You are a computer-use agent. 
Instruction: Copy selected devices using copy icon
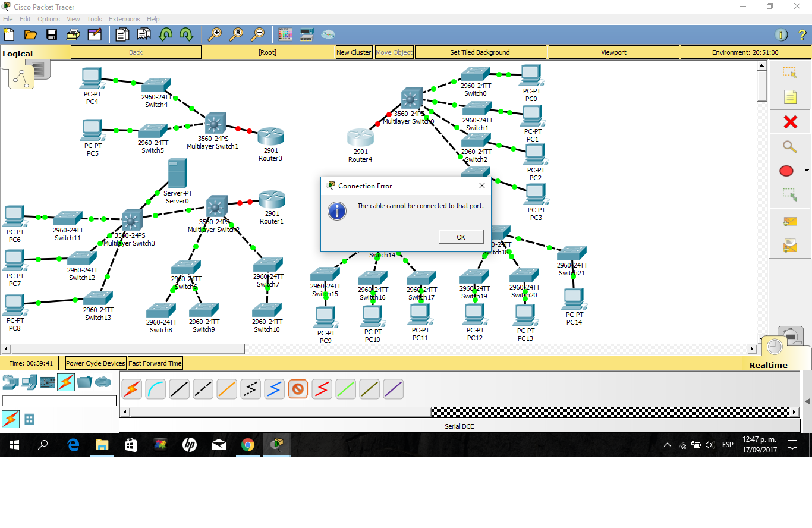click(x=122, y=34)
